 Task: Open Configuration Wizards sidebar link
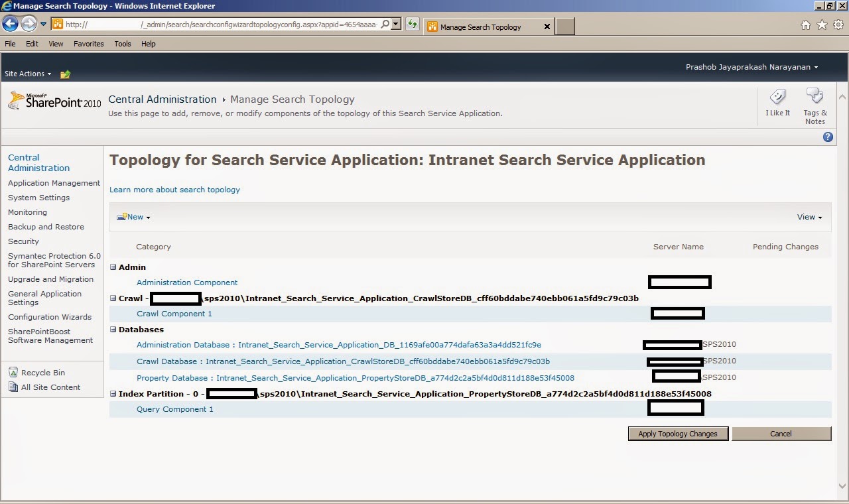point(50,317)
